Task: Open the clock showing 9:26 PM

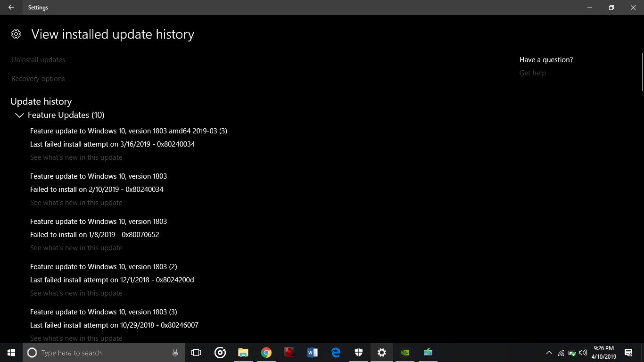Action: click(x=604, y=353)
